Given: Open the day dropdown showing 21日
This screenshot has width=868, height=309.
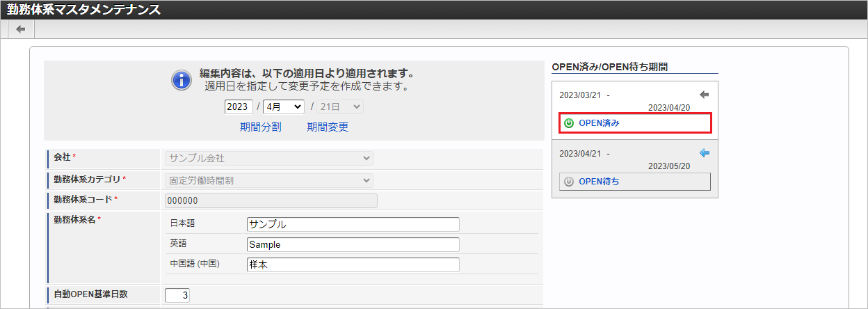Looking at the screenshot, I should 340,106.
